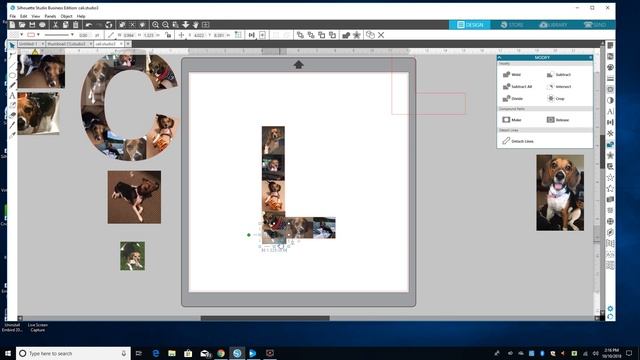
Task: Select the small green-background dog photo
Action: (132, 256)
